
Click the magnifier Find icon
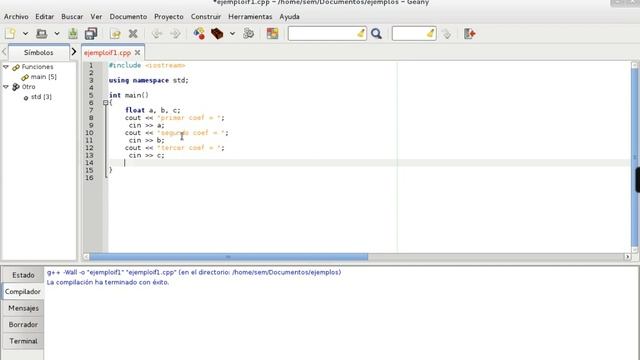376,33
